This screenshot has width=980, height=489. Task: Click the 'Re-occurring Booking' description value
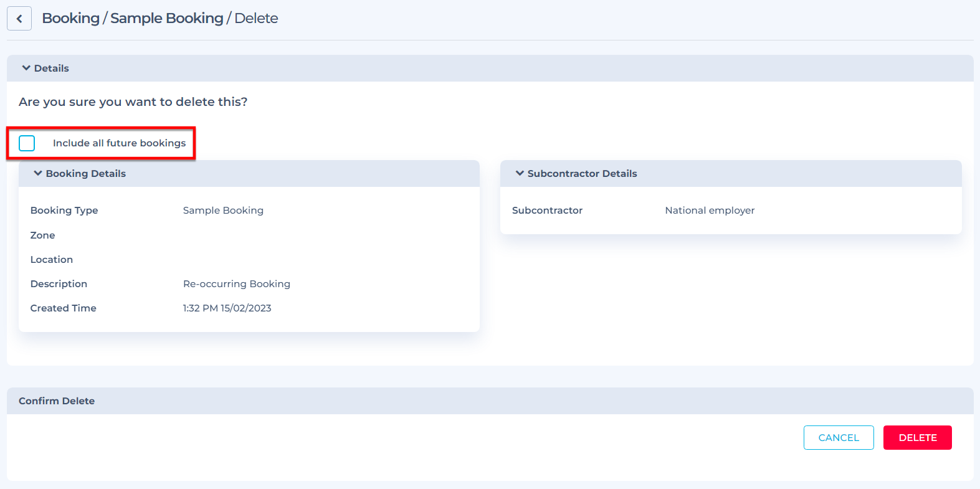pyautogui.click(x=237, y=284)
